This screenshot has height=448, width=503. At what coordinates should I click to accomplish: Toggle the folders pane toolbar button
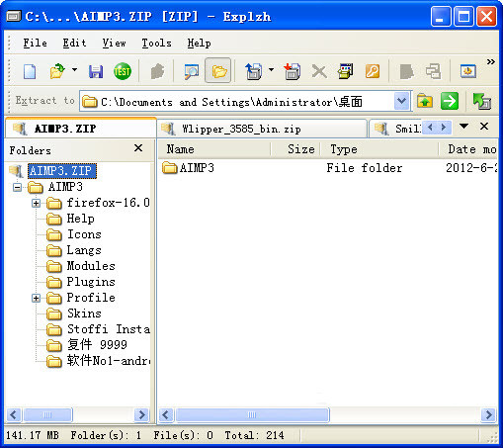pos(218,71)
